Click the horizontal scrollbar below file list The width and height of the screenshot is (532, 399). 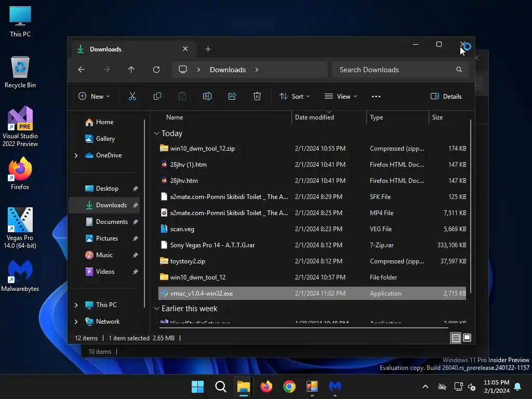point(303,328)
